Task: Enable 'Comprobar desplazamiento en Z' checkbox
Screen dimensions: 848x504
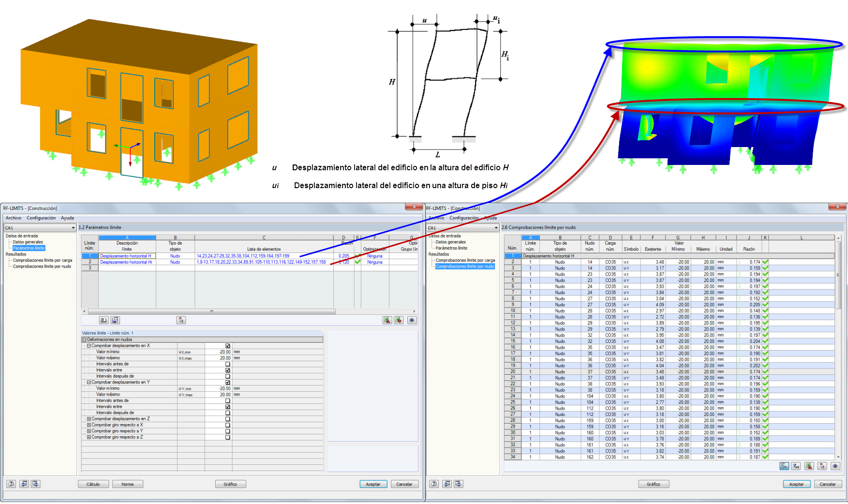Action: coord(228,419)
